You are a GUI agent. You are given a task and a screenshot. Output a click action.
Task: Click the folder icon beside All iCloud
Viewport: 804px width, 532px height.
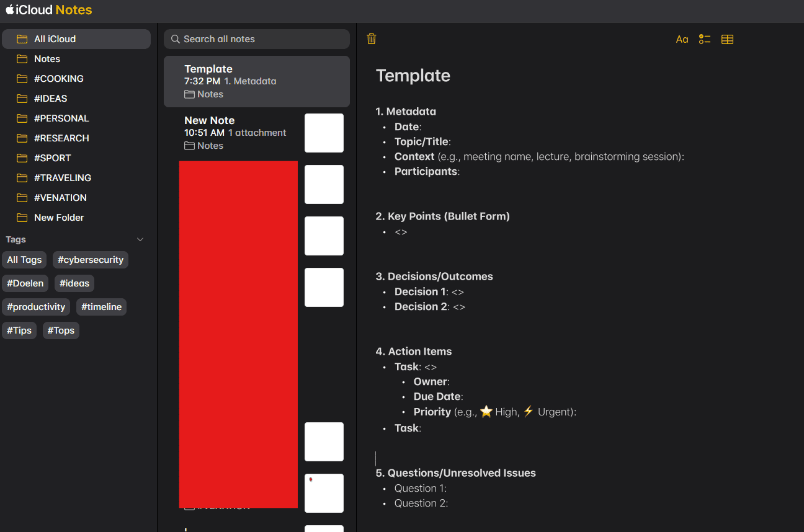point(22,39)
